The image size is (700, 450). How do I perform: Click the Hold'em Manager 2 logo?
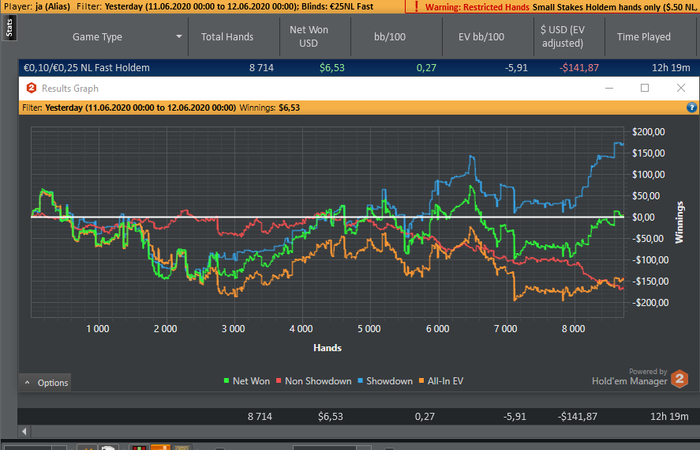(x=679, y=379)
